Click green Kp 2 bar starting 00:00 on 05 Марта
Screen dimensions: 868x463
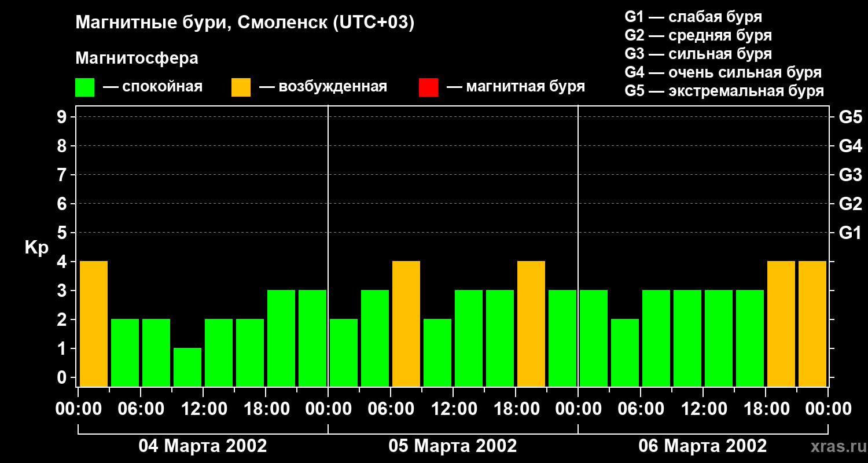tap(344, 352)
